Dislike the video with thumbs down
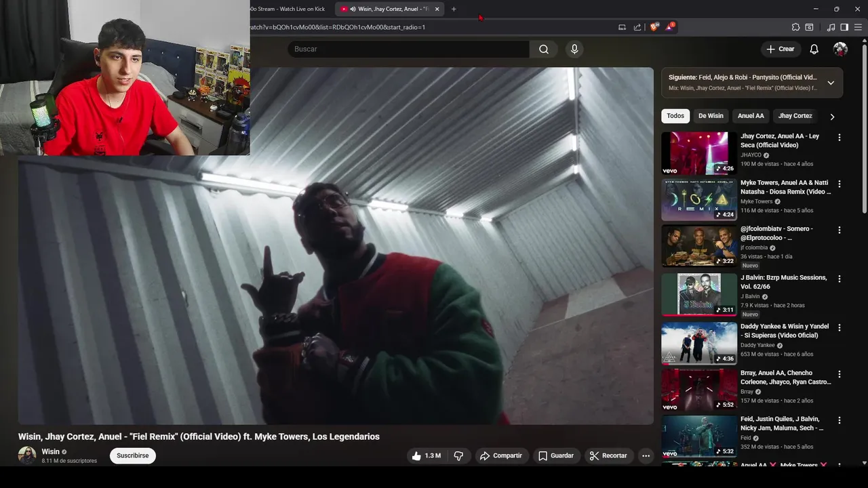The height and width of the screenshot is (488, 868). pos(458,455)
